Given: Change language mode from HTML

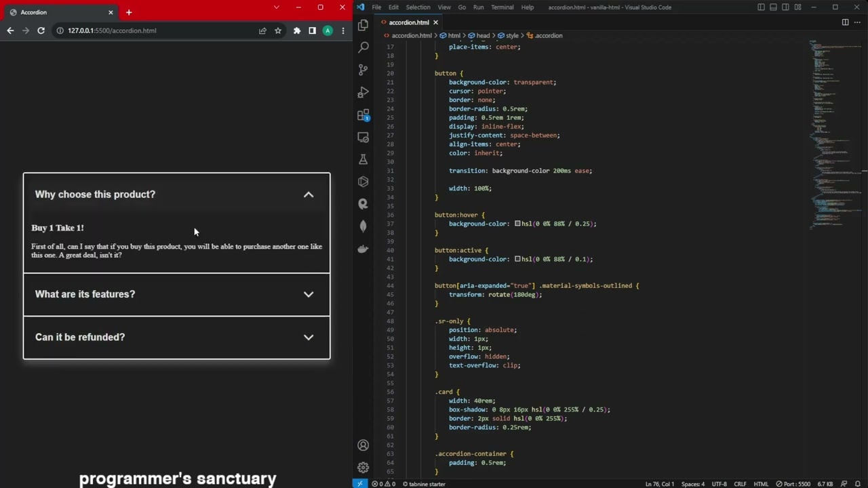Looking at the screenshot, I should click(761, 484).
